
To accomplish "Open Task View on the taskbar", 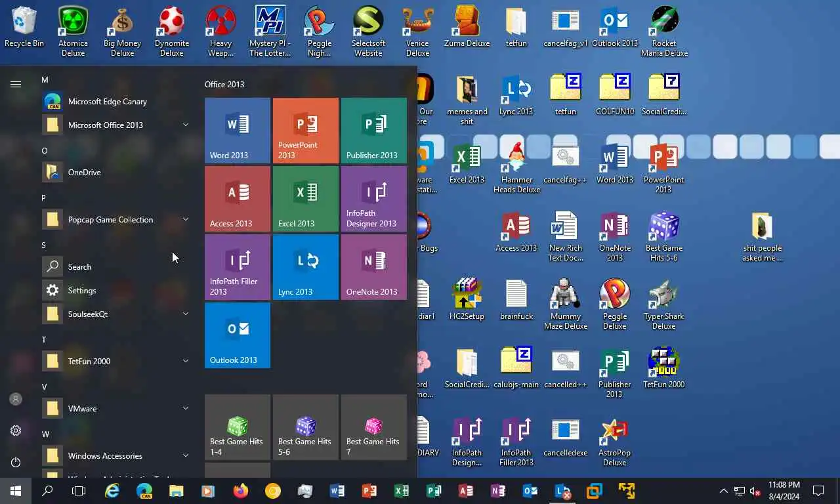I will 79,490.
